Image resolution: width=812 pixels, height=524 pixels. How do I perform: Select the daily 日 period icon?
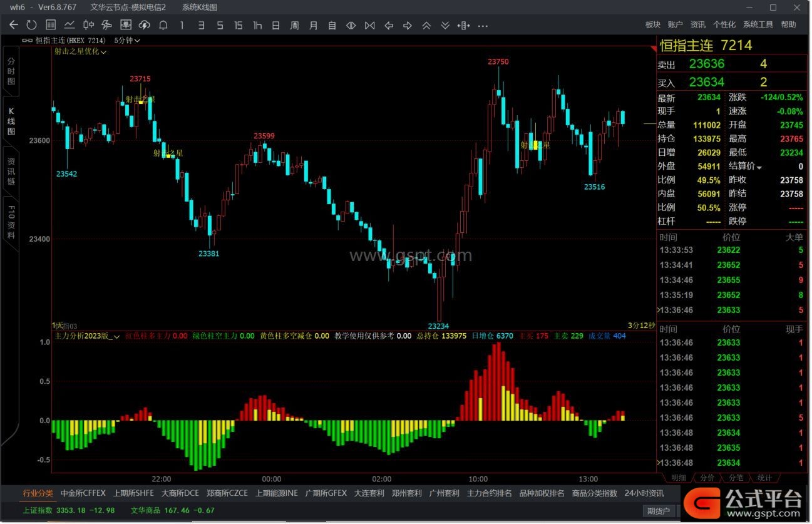276,25
